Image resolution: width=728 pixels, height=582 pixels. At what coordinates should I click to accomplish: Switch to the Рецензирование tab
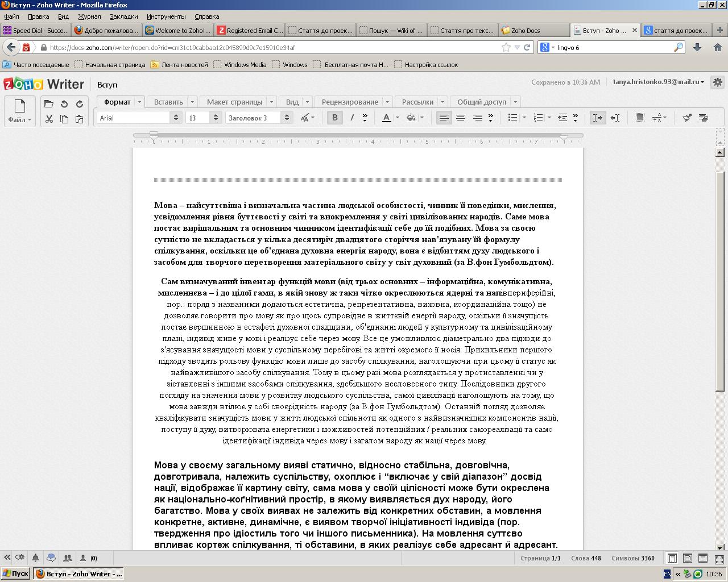350,102
